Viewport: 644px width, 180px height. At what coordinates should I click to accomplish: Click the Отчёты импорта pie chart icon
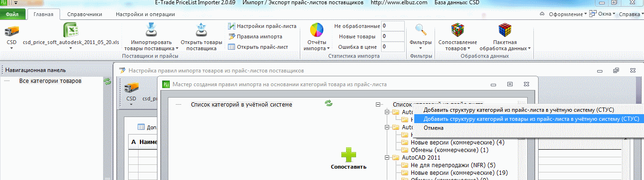coord(316,30)
